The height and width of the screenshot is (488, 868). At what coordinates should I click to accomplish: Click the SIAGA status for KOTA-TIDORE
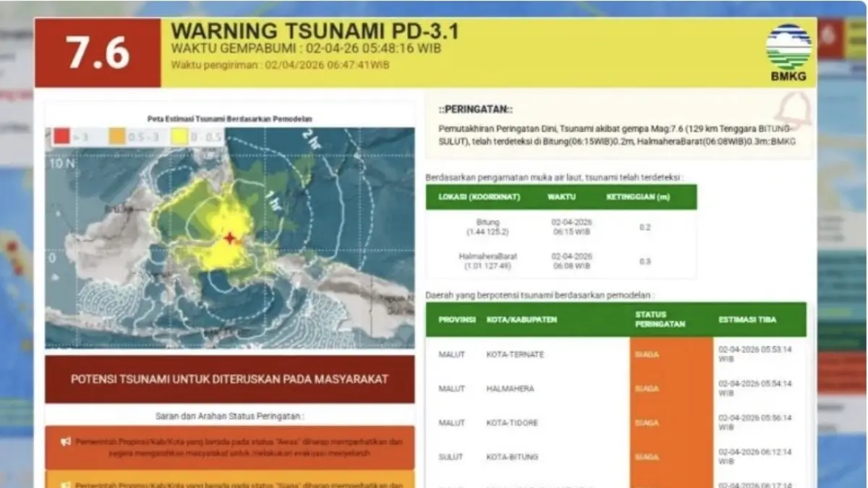[x=647, y=422]
